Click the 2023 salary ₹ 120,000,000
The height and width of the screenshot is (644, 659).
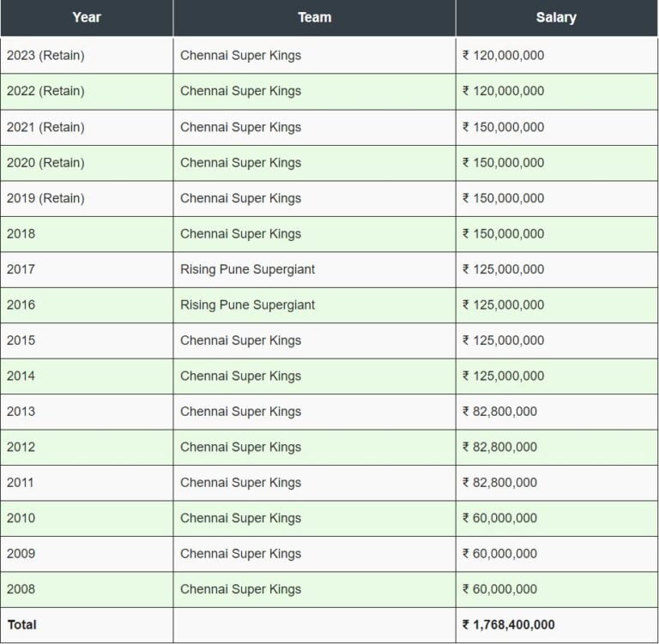pos(504,56)
